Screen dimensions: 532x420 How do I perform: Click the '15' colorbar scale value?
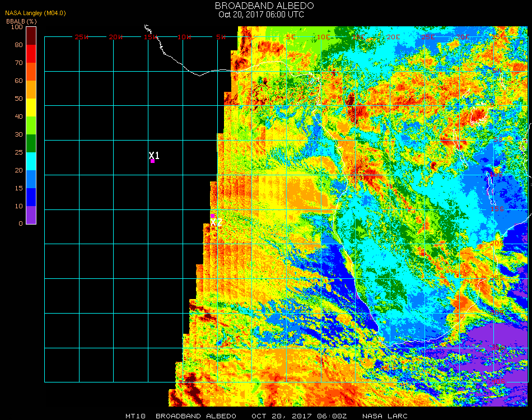(x=18, y=188)
